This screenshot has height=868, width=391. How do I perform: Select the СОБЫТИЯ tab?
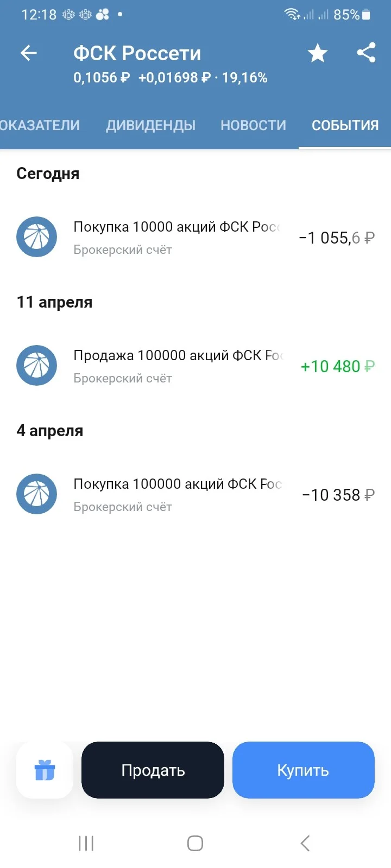345,125
